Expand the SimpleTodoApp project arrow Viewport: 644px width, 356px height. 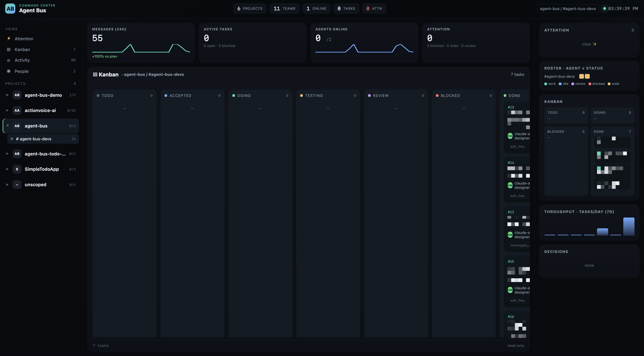pyautogui.click(x=7, y=169)
